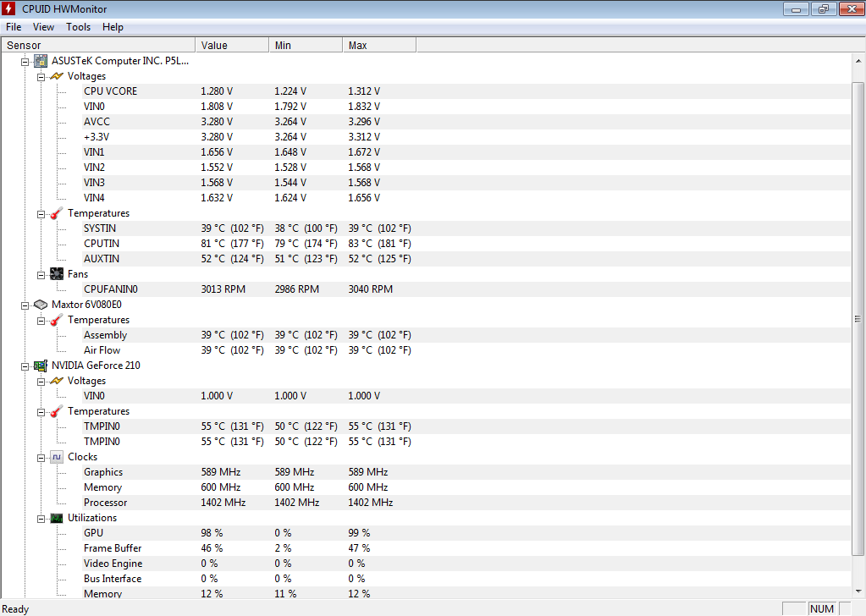Open the File menu
The image size is (866, 616).
point(14,27)
